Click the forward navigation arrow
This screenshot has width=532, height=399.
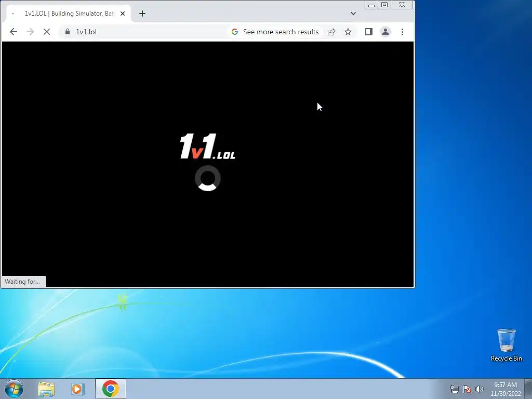(30, 32)
